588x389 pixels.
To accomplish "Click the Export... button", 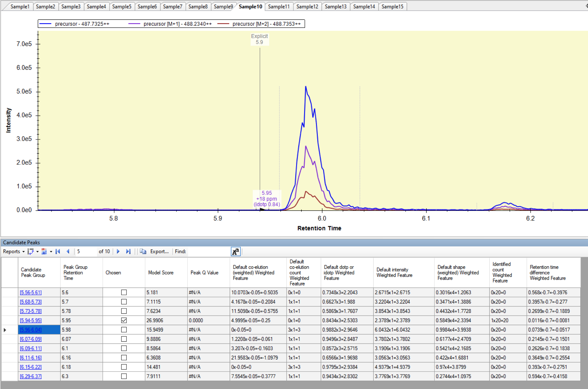I will (159, 251).
